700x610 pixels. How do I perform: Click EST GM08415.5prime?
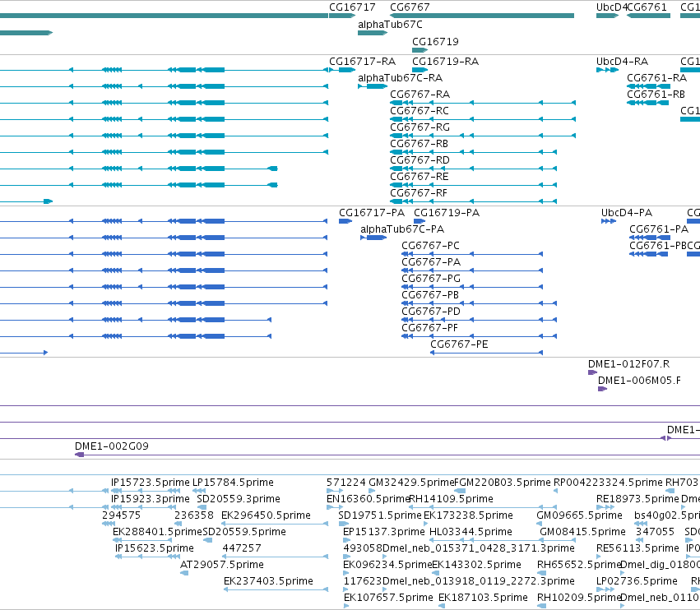point(582,531)
